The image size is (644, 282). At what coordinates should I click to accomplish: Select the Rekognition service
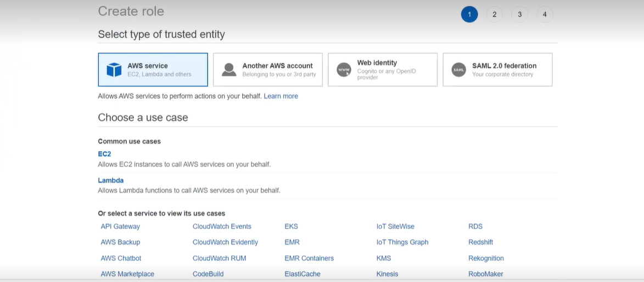[x=486, y=258]
